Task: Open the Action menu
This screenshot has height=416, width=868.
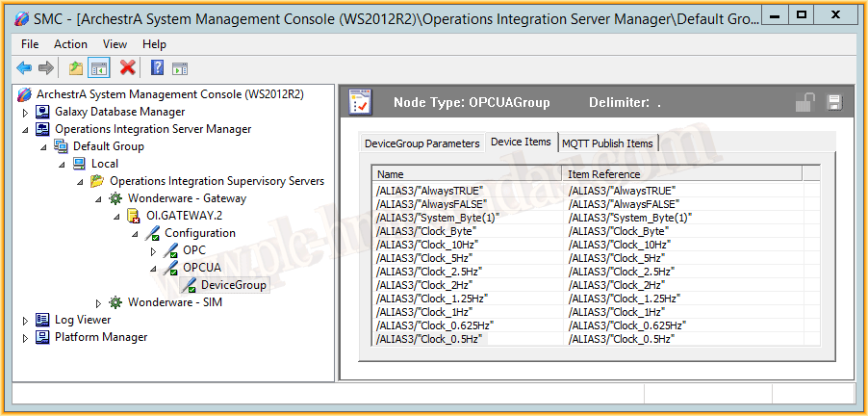Action: [70, 44]
